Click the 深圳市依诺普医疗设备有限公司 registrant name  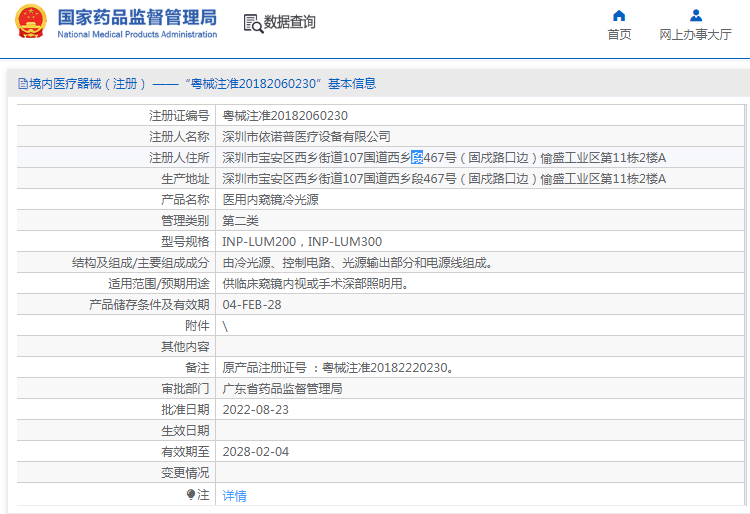coord(306,136)
